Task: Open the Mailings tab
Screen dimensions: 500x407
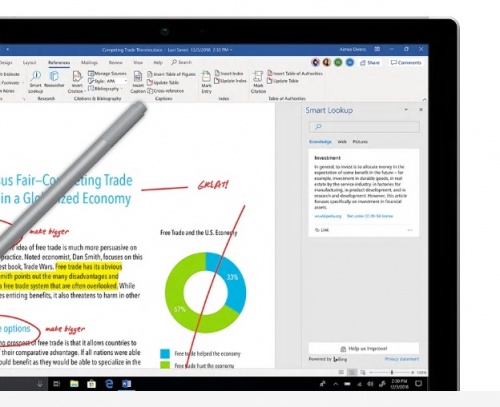Action: tap(89, 63)
